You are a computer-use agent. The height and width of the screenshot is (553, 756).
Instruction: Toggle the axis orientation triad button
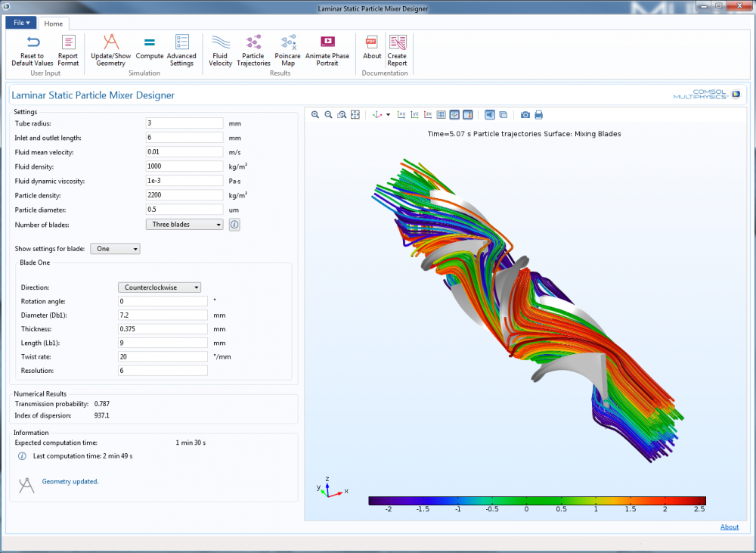point(454,115)
